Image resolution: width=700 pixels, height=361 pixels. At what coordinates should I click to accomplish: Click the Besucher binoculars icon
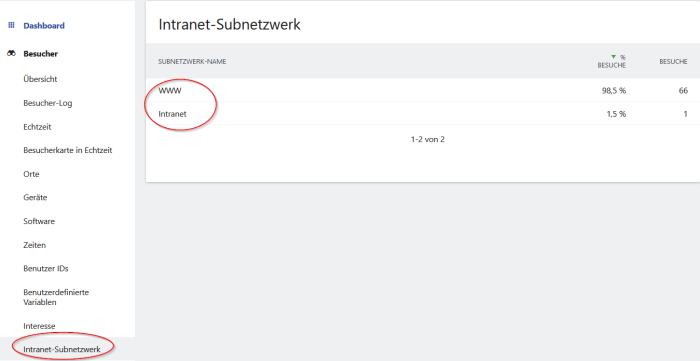pos(11,54)
